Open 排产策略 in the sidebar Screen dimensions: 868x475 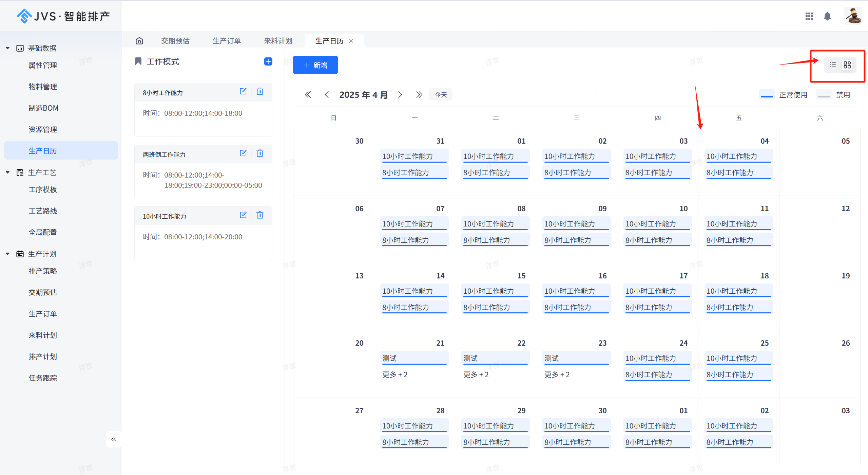(x=43, y=271)
